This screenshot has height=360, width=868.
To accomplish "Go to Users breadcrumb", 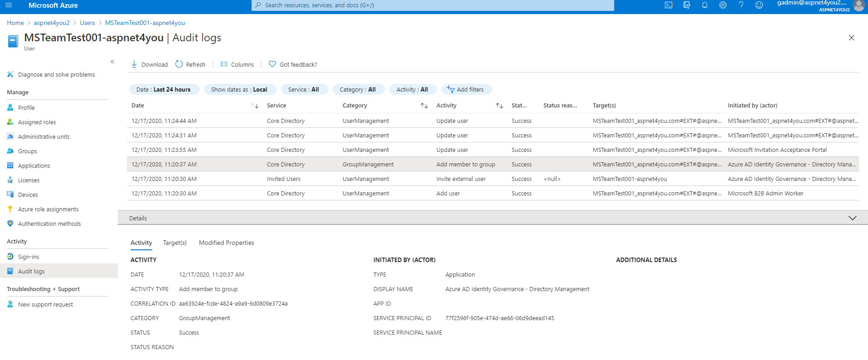I will (x=87, y=23).
